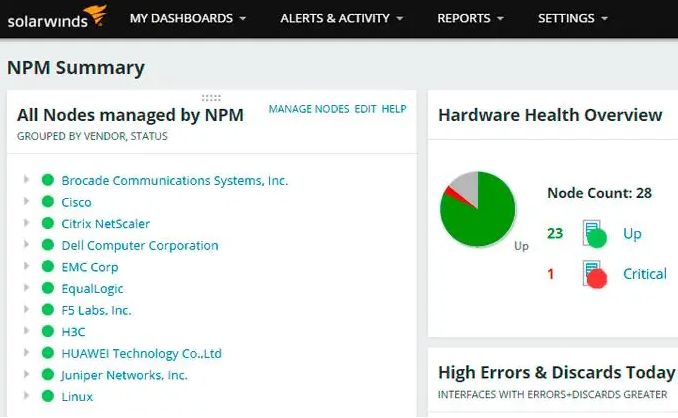Viewport: 678px width, 418px height.
Task: Click the Up node status icon
Action: pyautogui.click(x=595, y=234)
